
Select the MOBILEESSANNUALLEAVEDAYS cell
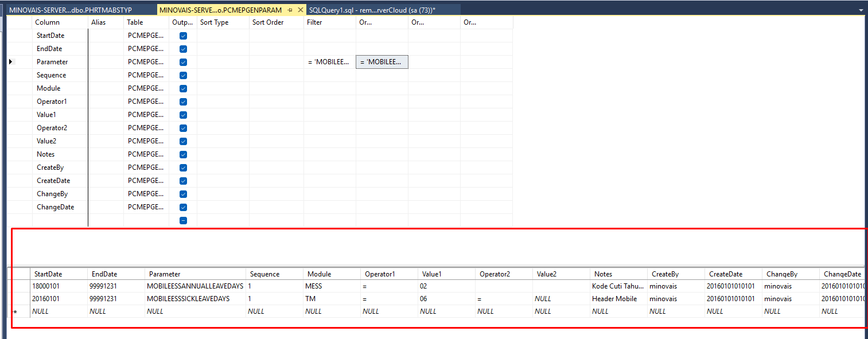click(x=194, y=286)
